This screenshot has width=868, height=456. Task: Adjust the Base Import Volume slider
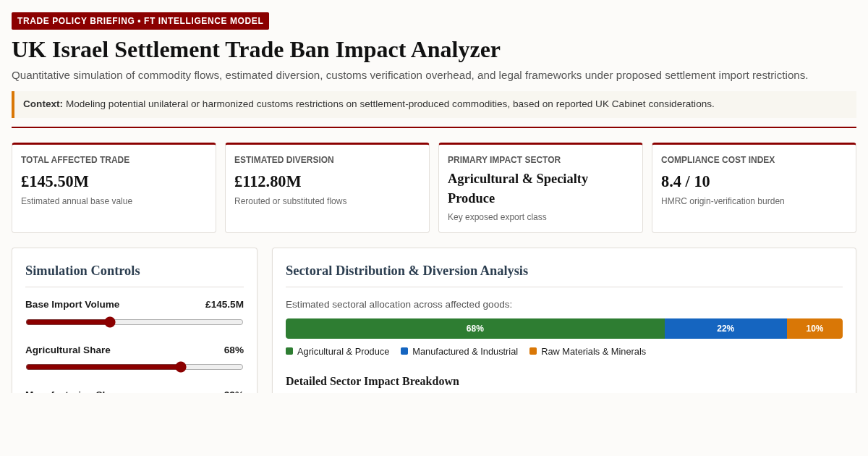point(135,322)
